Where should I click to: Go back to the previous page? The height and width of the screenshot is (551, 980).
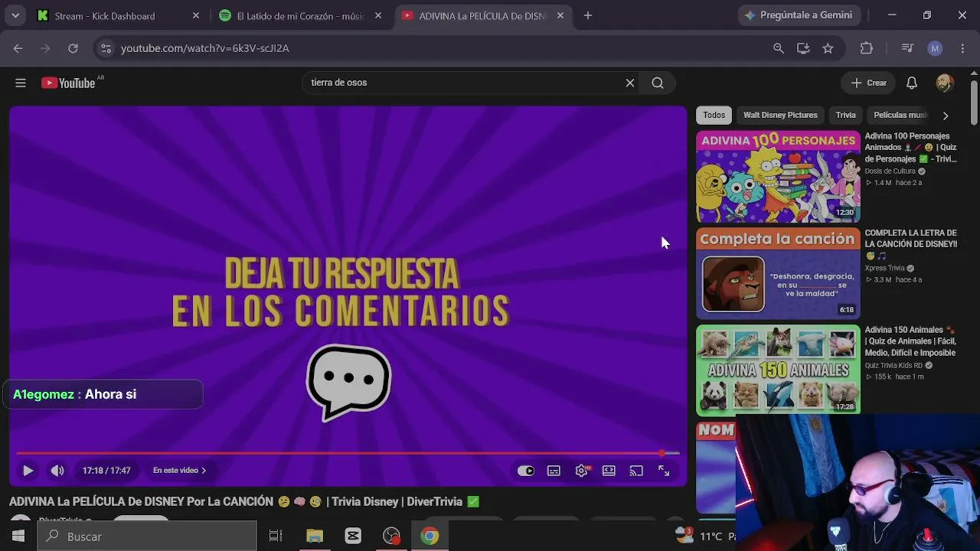tap(18, 48)
